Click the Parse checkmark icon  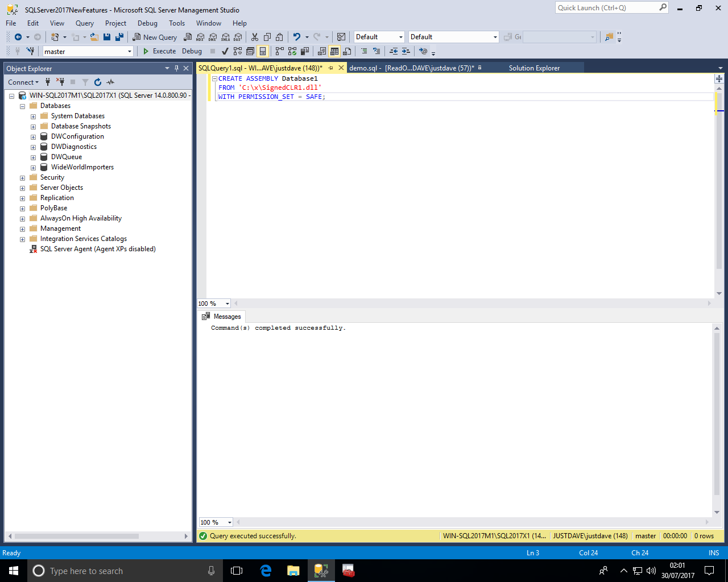(x=225, y=51)
